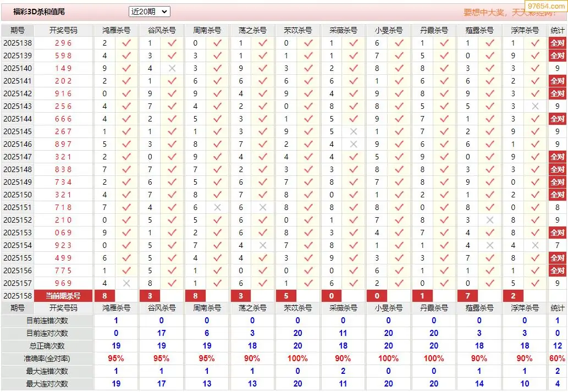Click the 100% accuracy value under 芣苡杀号

click(297, 358)
